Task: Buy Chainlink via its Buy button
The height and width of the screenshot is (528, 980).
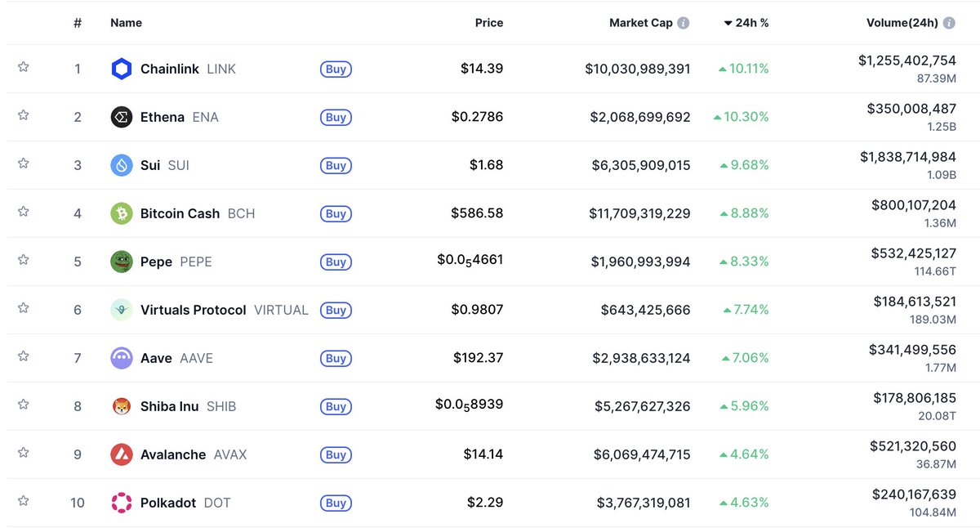Action: 336,69
